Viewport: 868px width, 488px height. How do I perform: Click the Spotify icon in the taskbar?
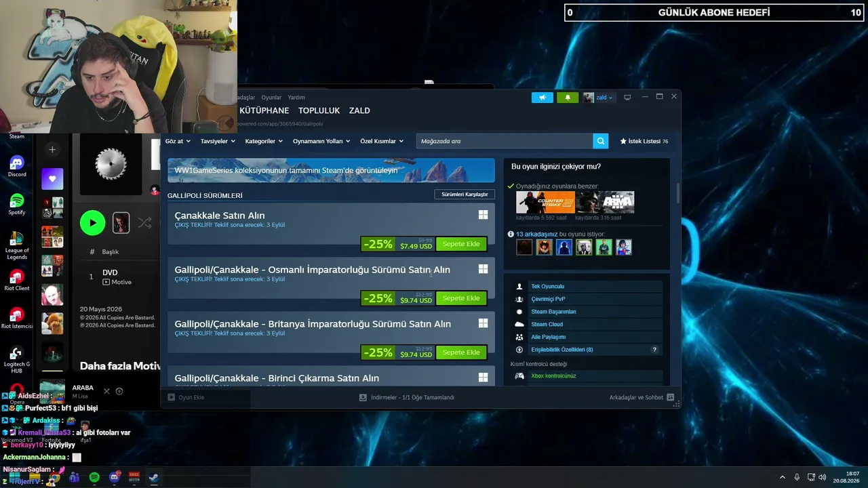click(x=94, y=478)
